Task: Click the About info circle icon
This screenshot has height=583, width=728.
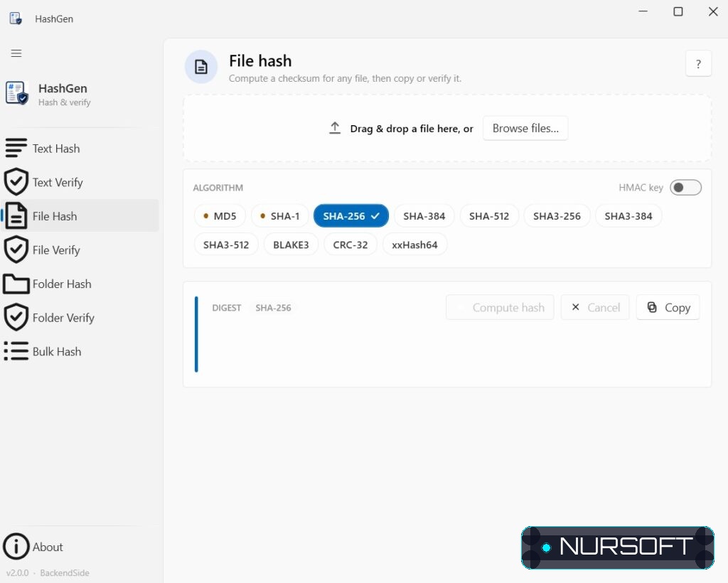Action: [16, 546]
